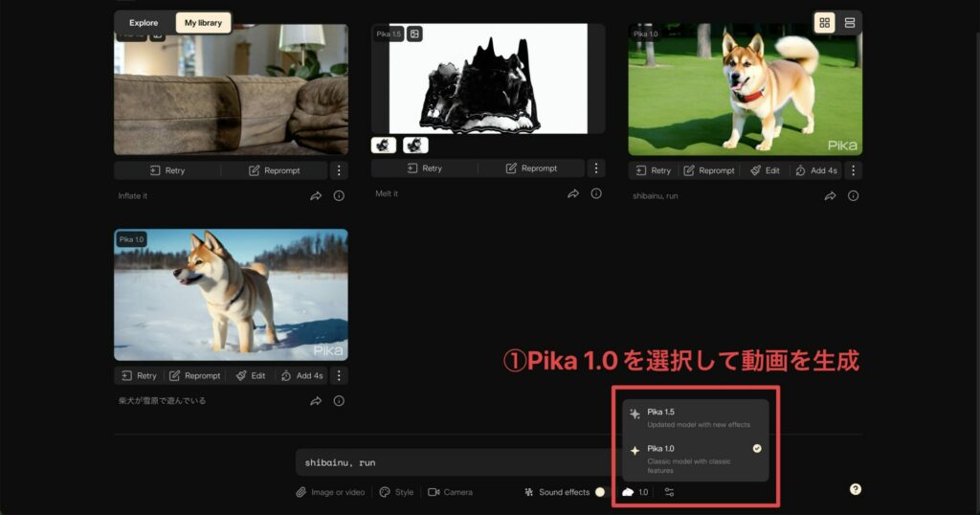980x515 pixels.
Task: Play the melting black mountain video
Action: [x=488, y=78]
